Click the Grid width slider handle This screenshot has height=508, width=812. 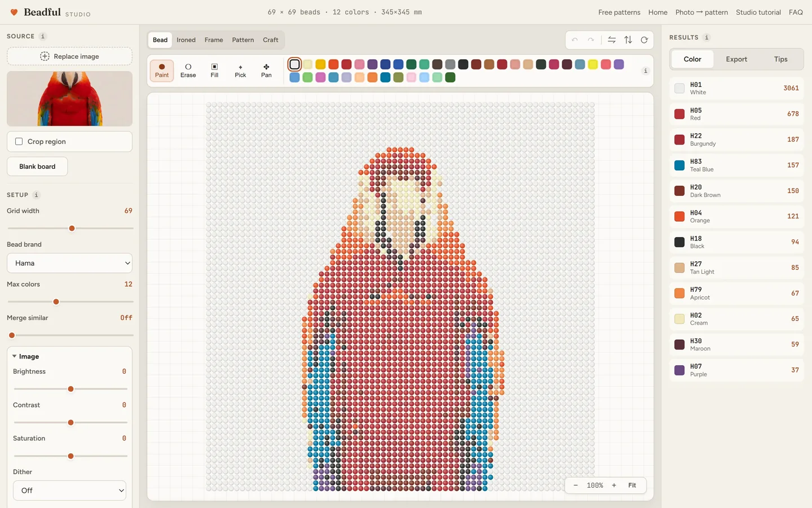(x=72, y=229)
